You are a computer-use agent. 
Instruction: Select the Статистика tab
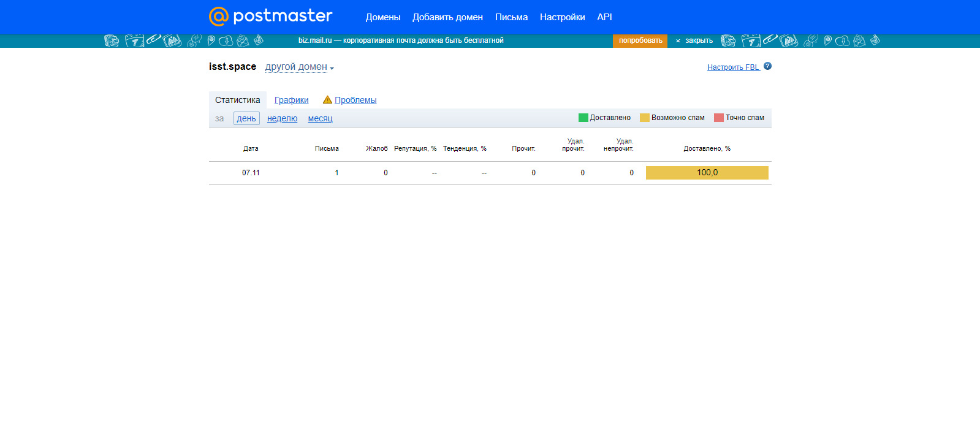coord(237,100)
